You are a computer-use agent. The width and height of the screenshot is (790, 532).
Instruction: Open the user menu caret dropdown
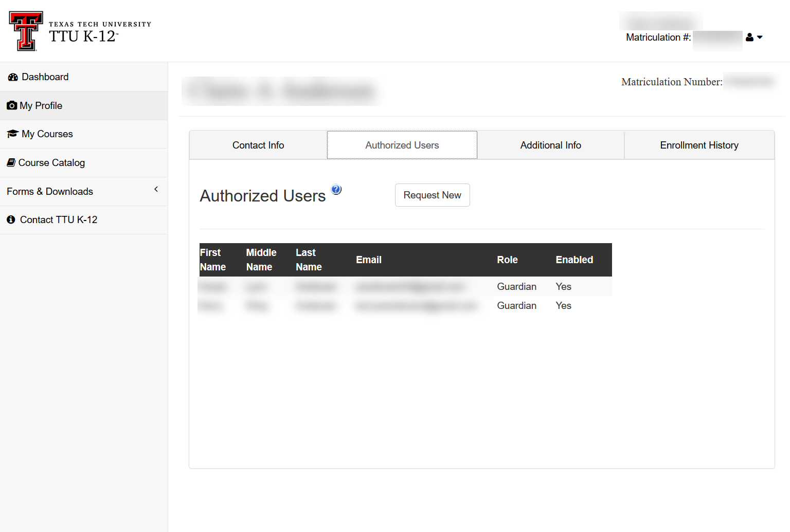tap(760, 38)
